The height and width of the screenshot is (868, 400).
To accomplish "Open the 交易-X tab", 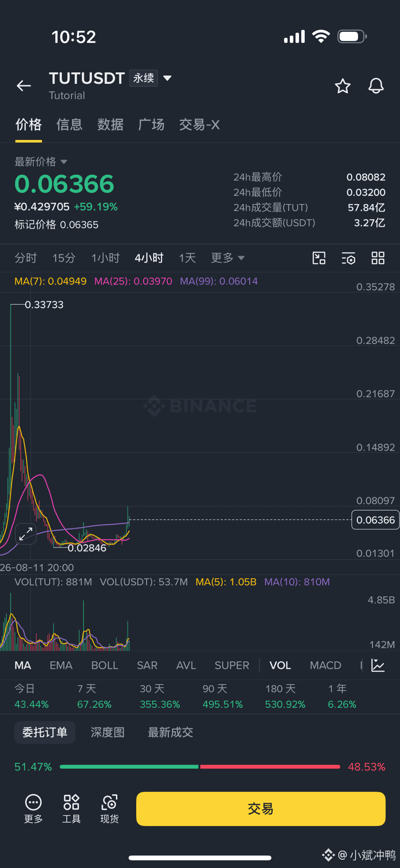I will tap(200, 125).
